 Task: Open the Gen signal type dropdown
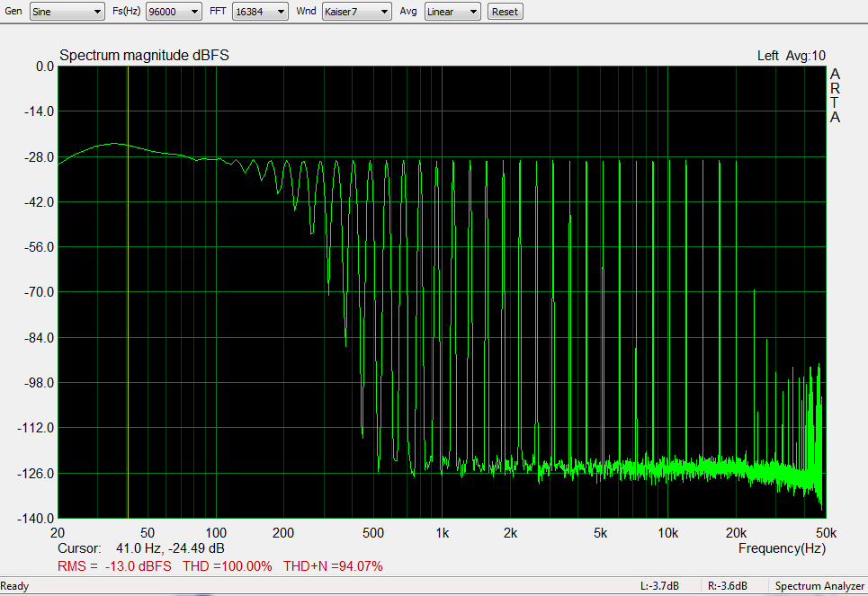point(67,12)
